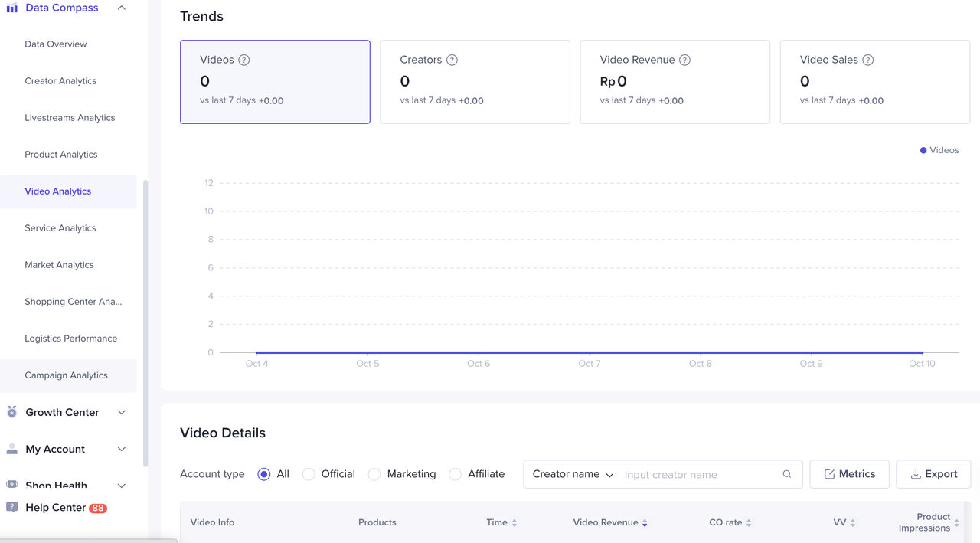
Task: Click the Video Sales help icon
Action: [x=867, y=60]
